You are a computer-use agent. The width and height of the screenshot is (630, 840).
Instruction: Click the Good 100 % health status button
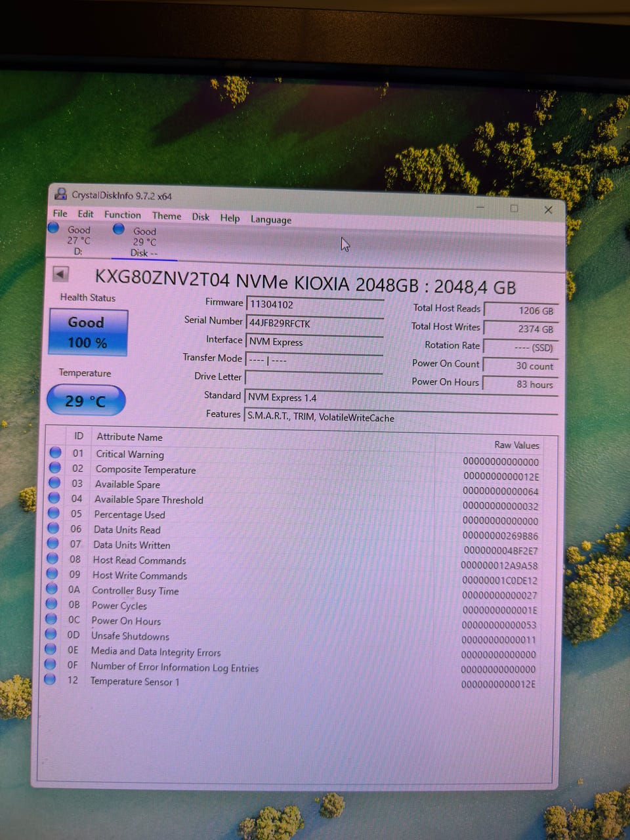pyautogui.click(x=88, y=332)
